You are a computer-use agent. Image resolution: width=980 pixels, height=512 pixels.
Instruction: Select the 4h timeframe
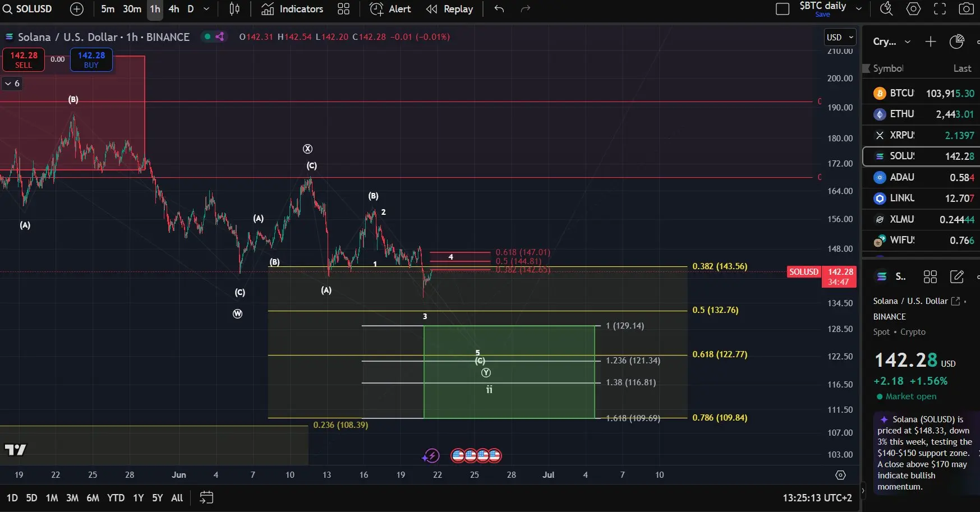pyautogui.click(x=174, y=9)
